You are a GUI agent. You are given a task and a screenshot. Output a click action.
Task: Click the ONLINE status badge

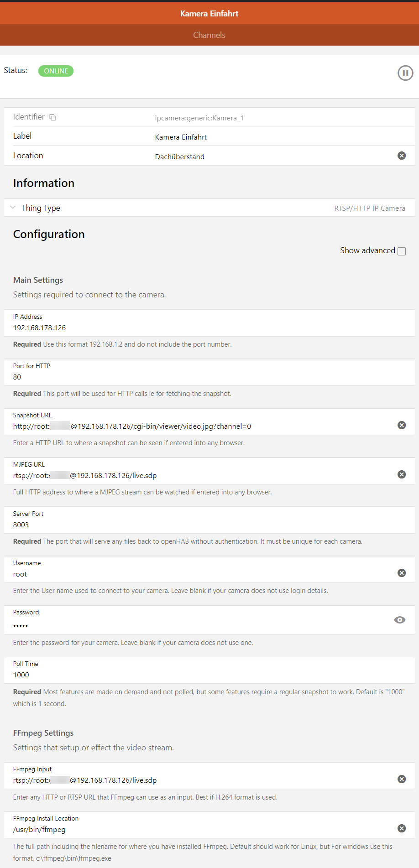(56, 71)
